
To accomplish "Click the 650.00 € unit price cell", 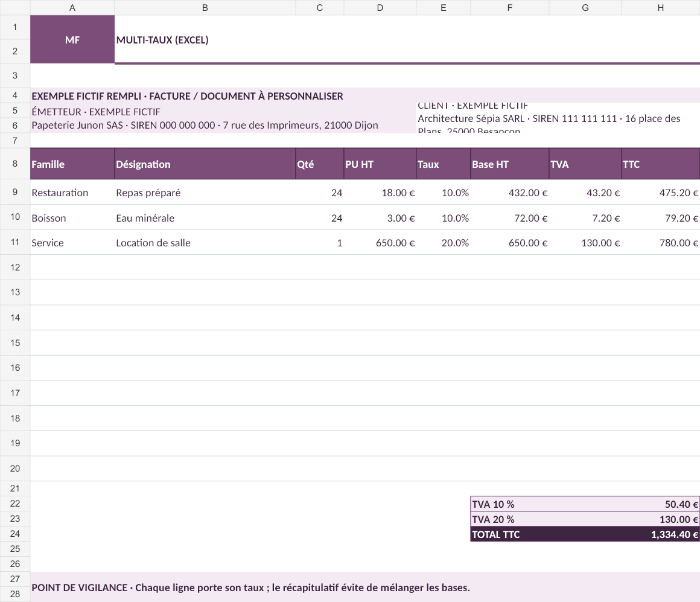I will point(380,243).
